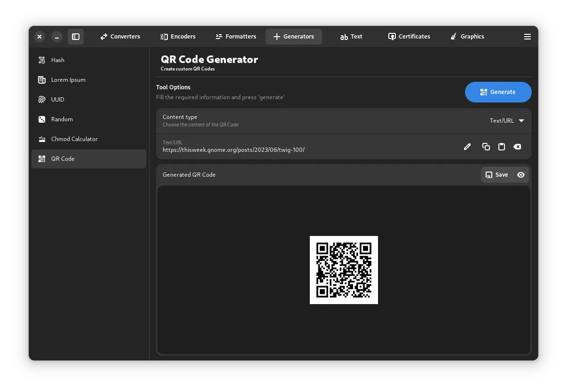Open the hamburger main menu
Viewport: 567px width, 392px height.
(x=528, y=37)
